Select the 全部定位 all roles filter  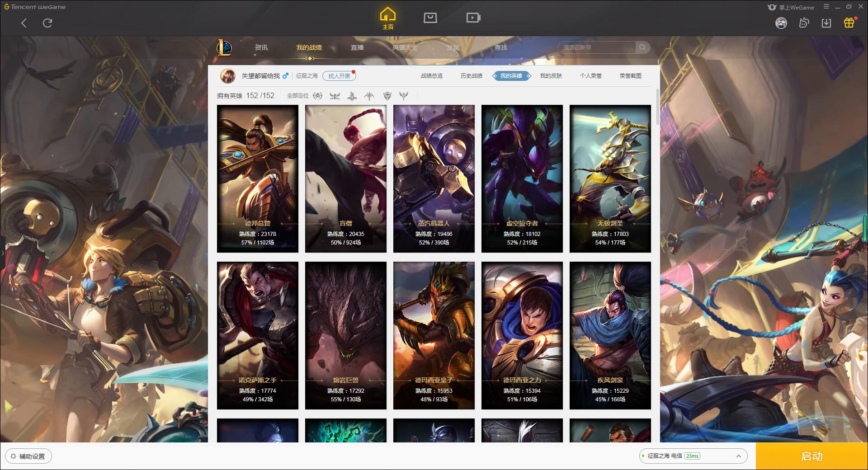298,96
